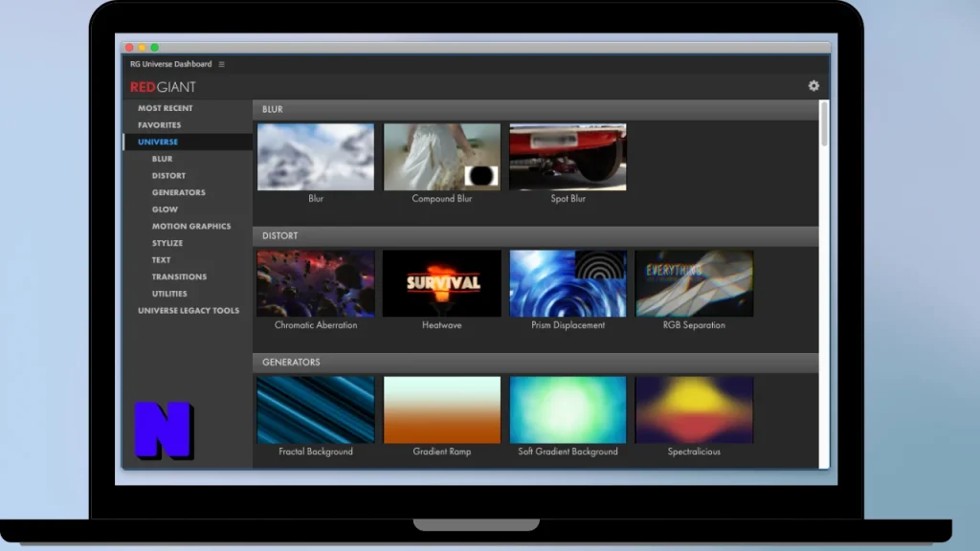Open the Glow subcategory

click(165, 209)
